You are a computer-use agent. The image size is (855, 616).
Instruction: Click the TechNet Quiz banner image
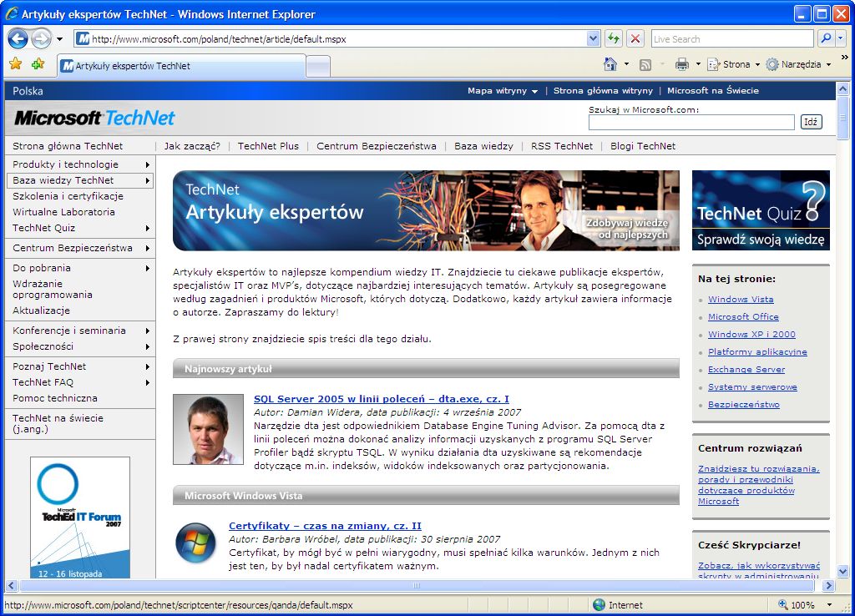(x=761, y=210)
